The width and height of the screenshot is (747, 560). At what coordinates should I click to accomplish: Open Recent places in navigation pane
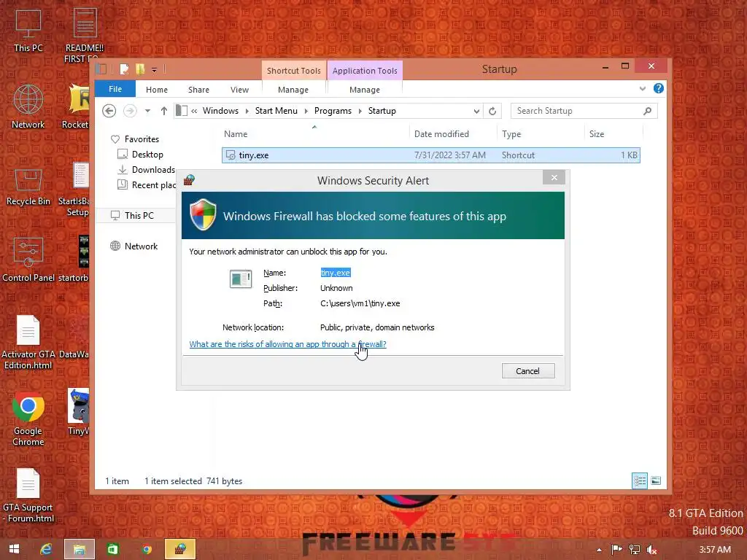[x=147, y=184]
